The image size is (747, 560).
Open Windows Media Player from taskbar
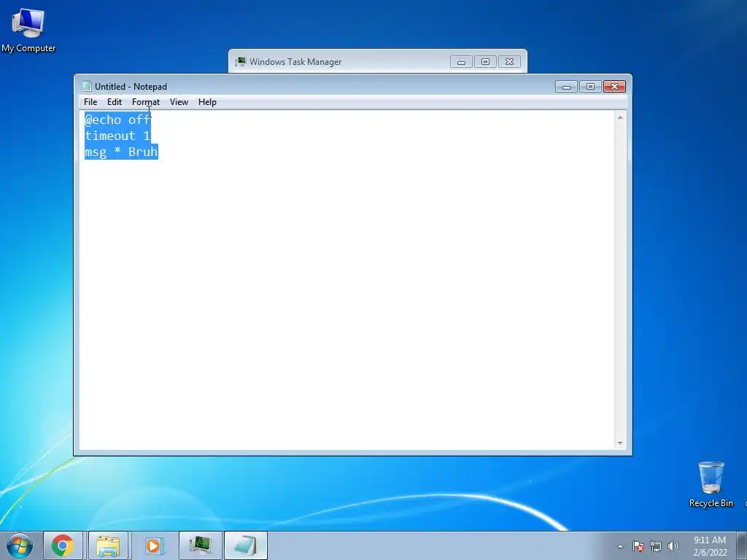pos(153,545)
